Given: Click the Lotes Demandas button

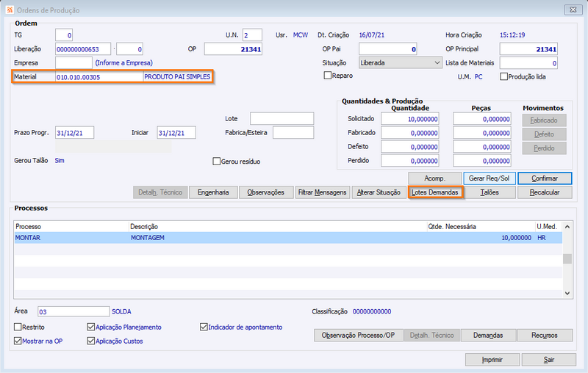Looking at the screenshot, I should (x=436, y=192).
